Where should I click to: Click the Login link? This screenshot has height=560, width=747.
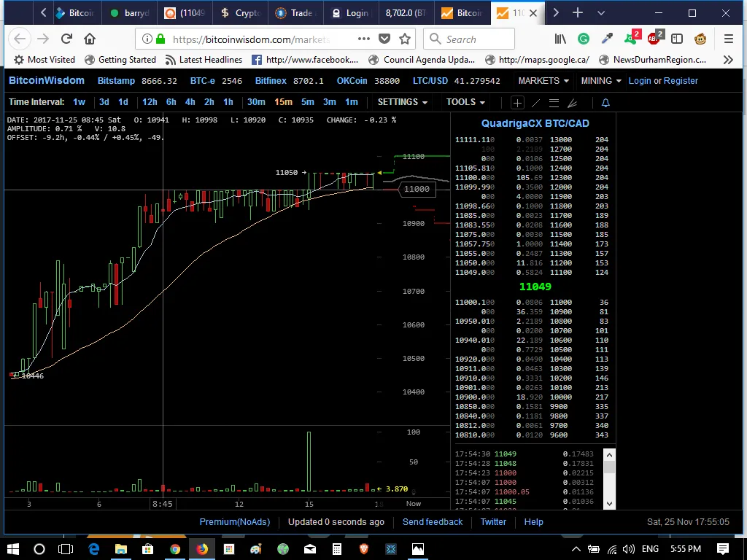click(639, 81)
